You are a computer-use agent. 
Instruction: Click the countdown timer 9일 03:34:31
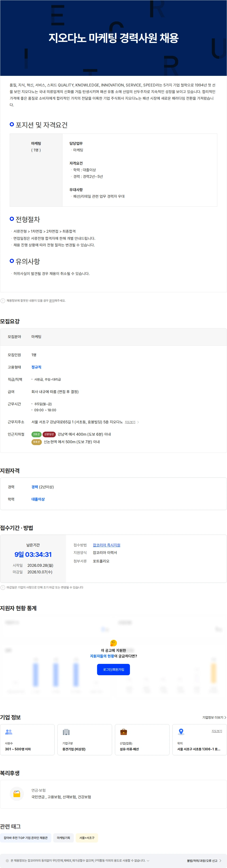tap(33, 555)
